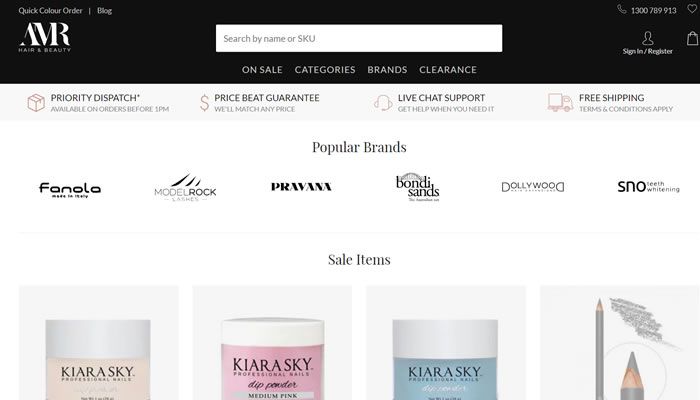This screenshot has height=400, width=700.
Task: Expand the Categories menu
Action: [325, 70]
